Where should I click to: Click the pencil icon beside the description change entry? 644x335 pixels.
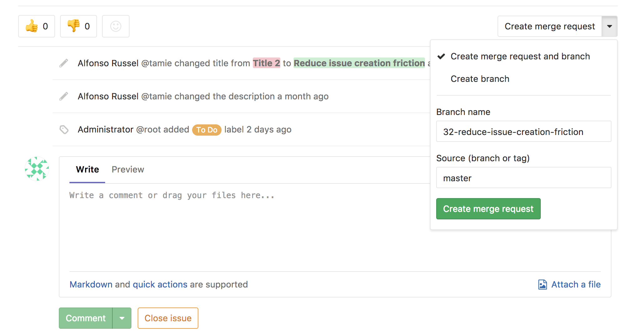click(64, 96)
